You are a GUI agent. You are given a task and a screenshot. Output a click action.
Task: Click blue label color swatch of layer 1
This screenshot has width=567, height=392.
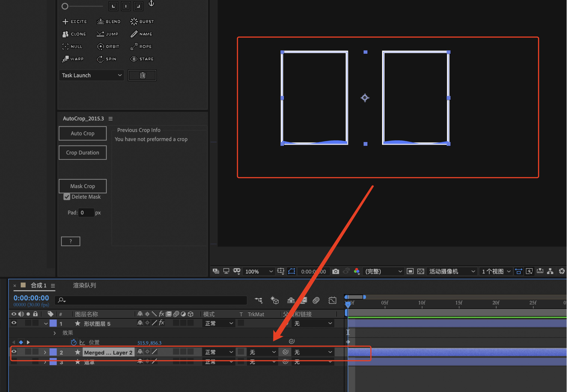(x=53, y=323)
